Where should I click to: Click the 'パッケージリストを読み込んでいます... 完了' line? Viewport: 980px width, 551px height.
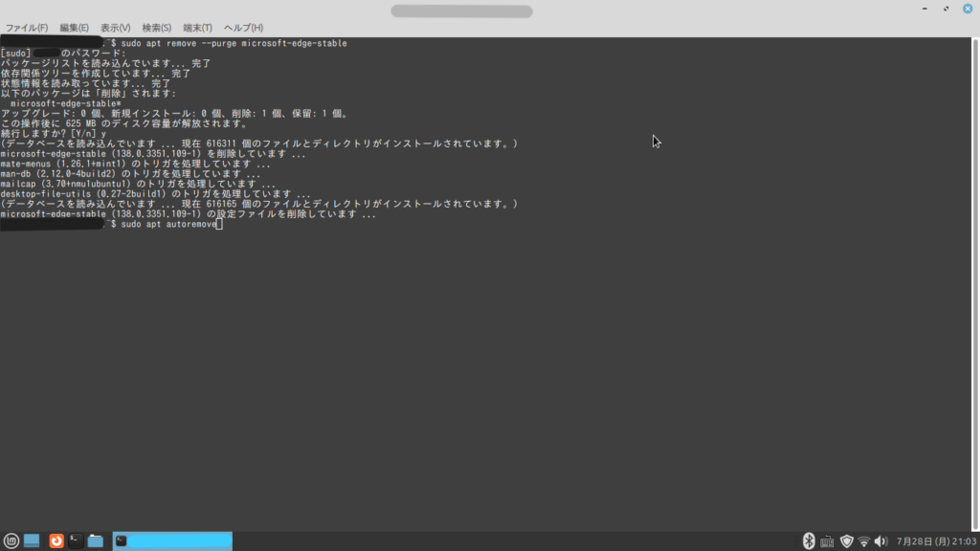[x=105, y=63]
